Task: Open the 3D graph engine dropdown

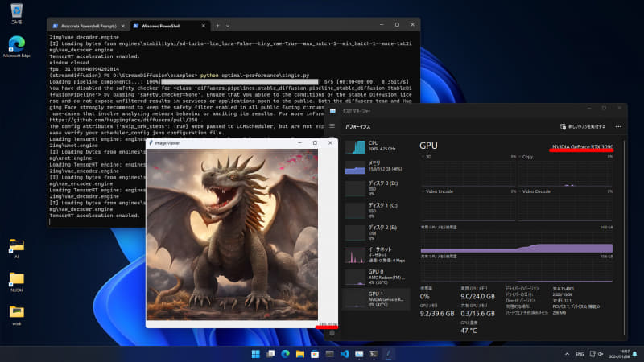Action: pyautogui.click(x=427, y=157)
